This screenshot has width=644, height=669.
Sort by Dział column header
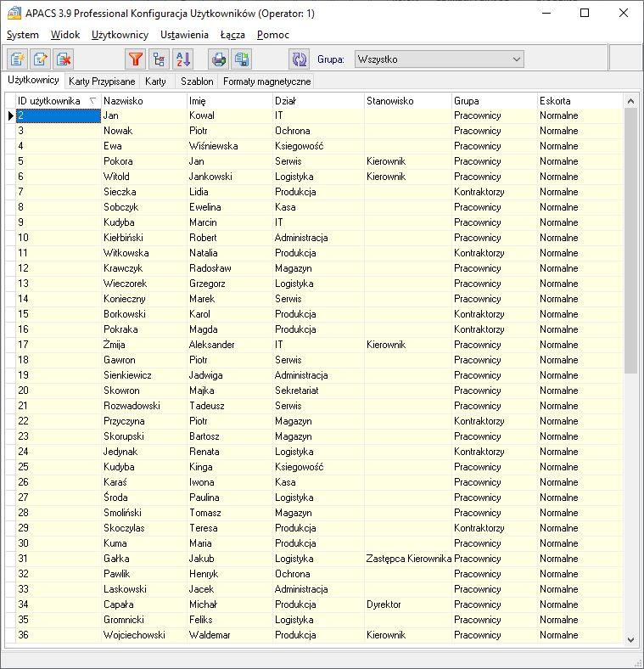[318, 101]
